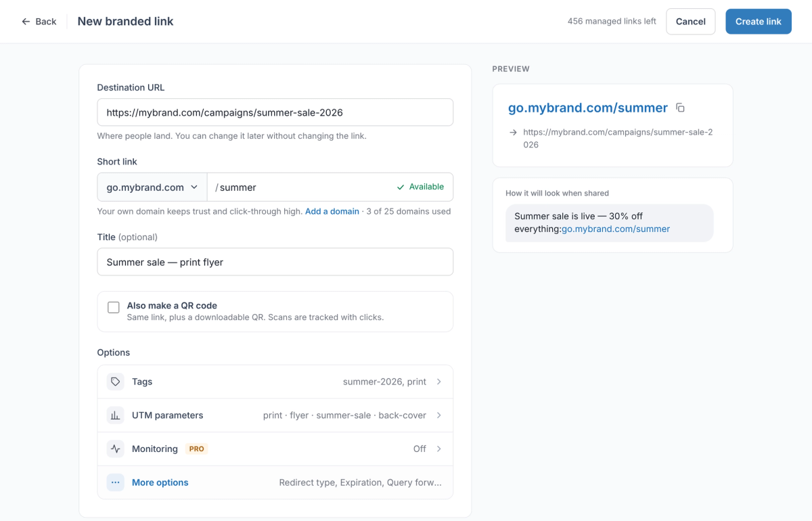Cancel the new branded link
This screenshot has height=521, width=812.
coord(691,22)
